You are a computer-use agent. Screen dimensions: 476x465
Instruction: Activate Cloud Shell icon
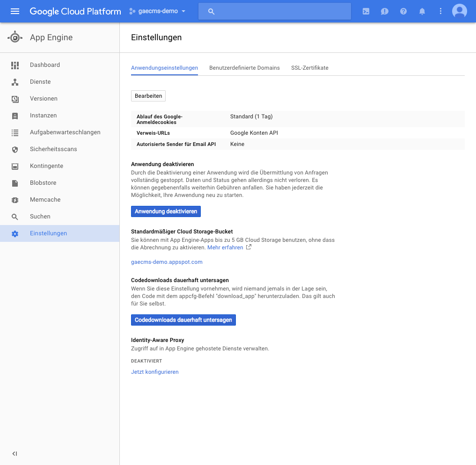tap(366, 12)
